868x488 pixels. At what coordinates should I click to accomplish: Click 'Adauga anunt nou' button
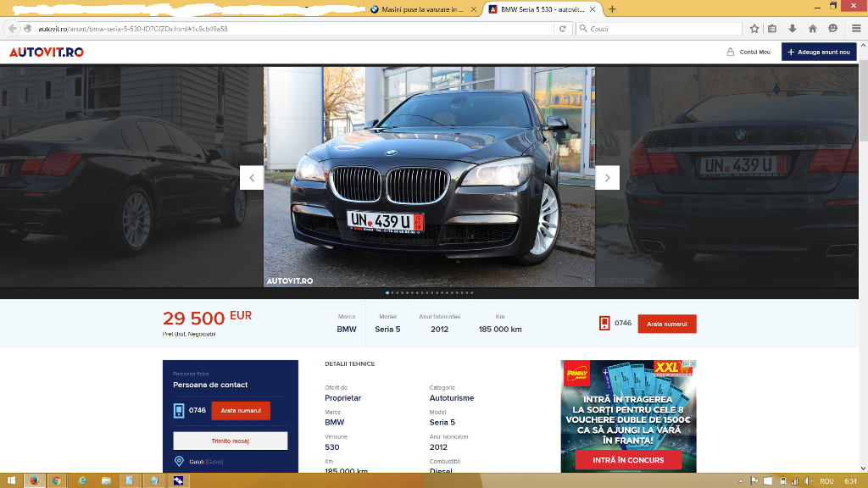tap(819, 52)
